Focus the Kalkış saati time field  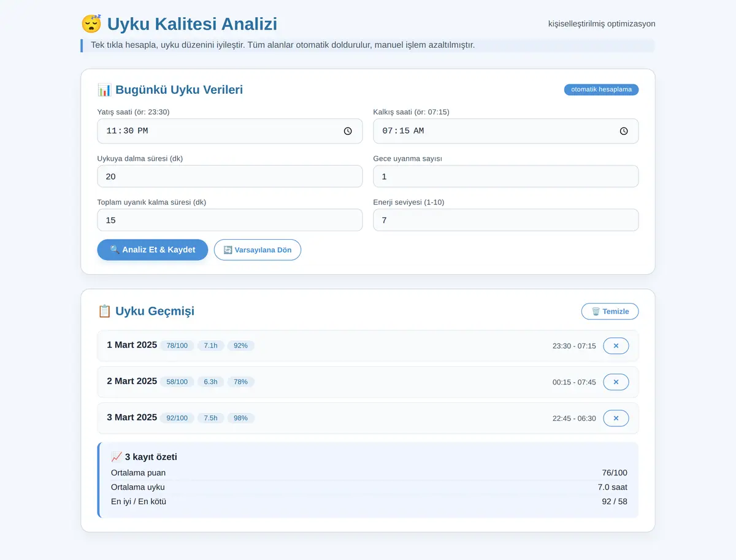coord(506,131)
